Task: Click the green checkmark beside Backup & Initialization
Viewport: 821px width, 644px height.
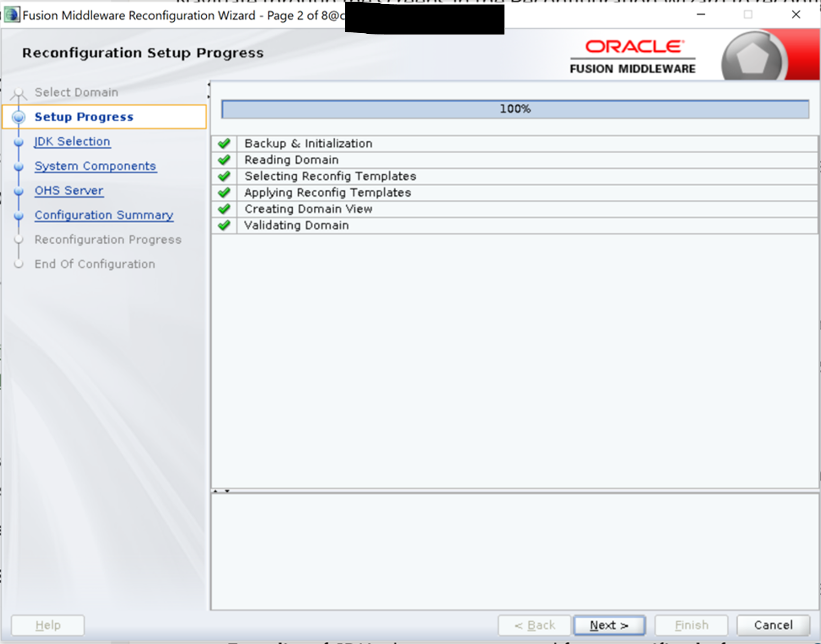Action: tap(224, 144)
